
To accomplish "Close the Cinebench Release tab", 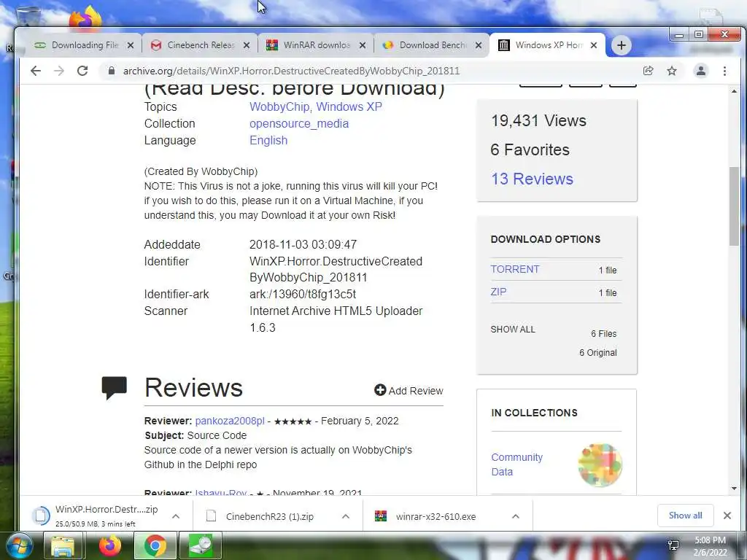I will click(247, 45).
